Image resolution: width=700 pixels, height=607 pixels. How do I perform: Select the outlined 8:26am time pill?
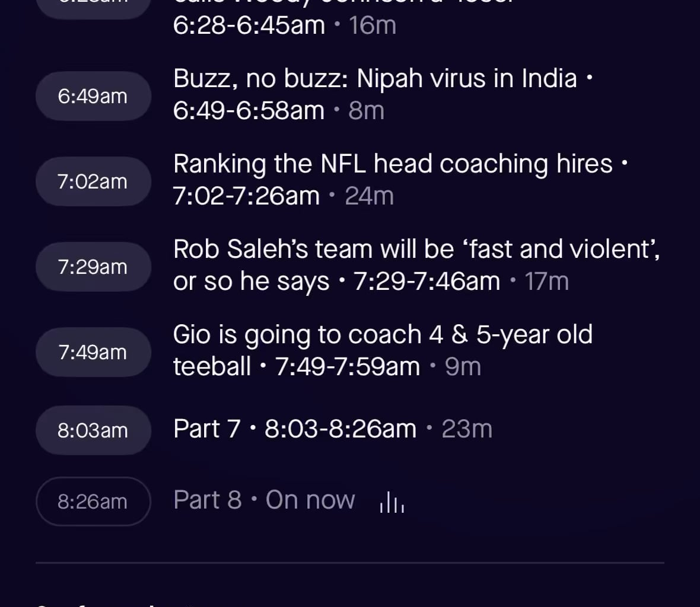tap(93, 501)
